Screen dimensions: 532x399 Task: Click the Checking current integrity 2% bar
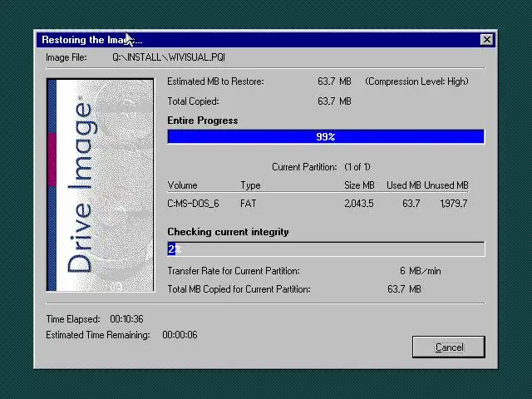pos(326,249)
